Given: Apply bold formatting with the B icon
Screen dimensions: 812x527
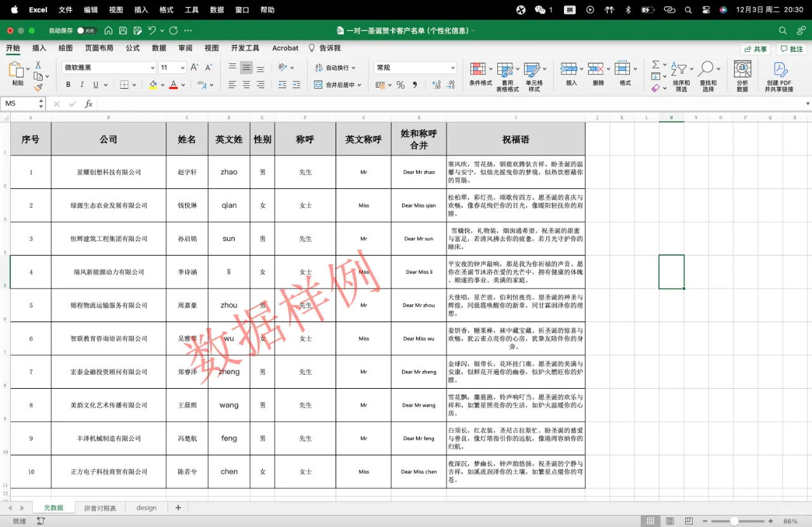Looking at the screenshot, I should tap(68, 84).
